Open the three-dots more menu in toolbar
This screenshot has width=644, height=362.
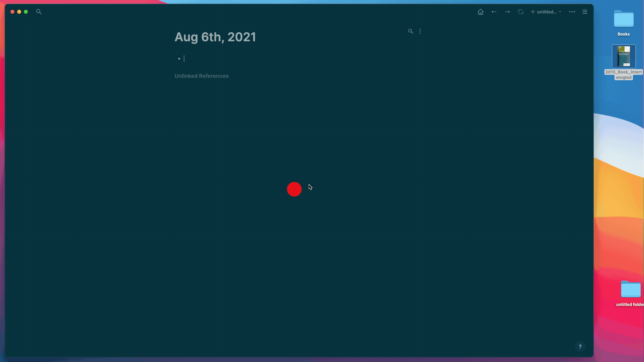coord(572,12)
